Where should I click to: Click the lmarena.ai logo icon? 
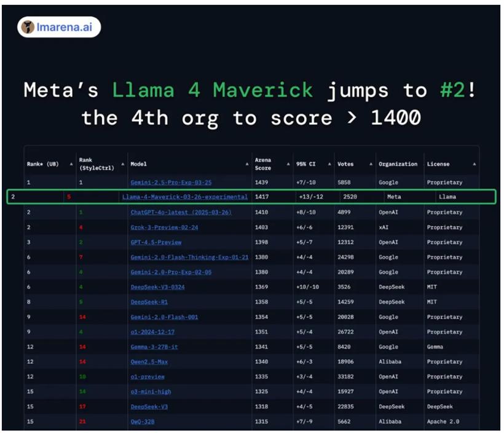pos(28,27)
